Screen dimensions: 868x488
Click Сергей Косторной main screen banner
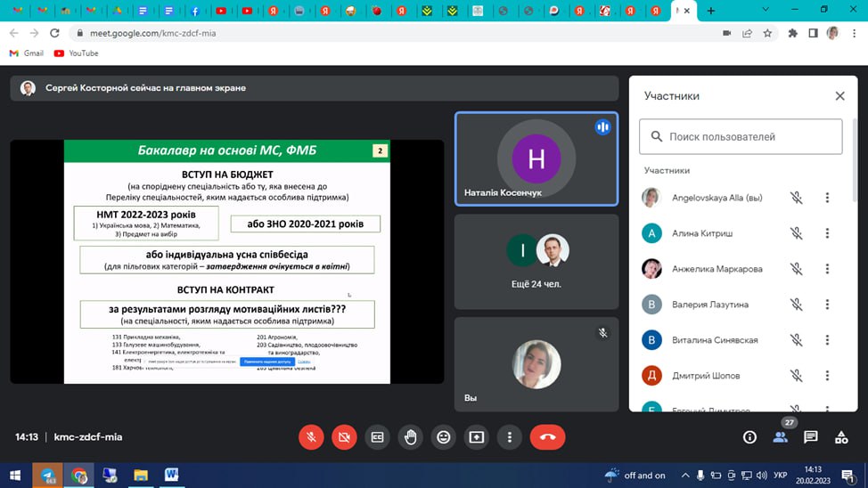pyautogui.click(x=315, y=88)
